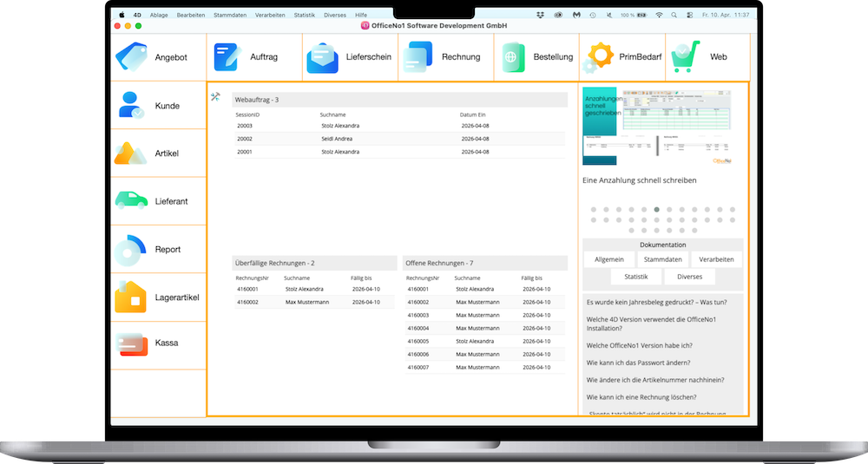Click the Allgemein documentation button
The height and width of the screenshot is (464, 868).
608,259
